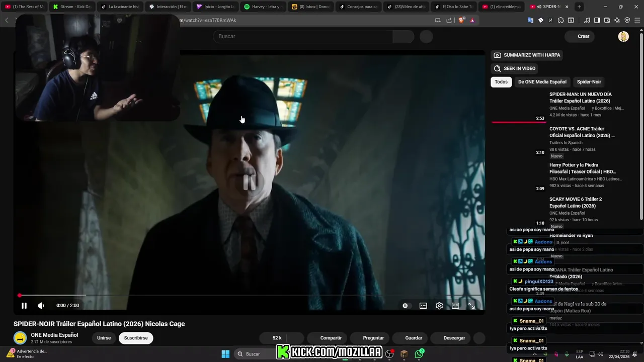Viewport: 644px width, 362px height.
Task: Open the Windows Start menu
Action: click(x=225, y=354)
